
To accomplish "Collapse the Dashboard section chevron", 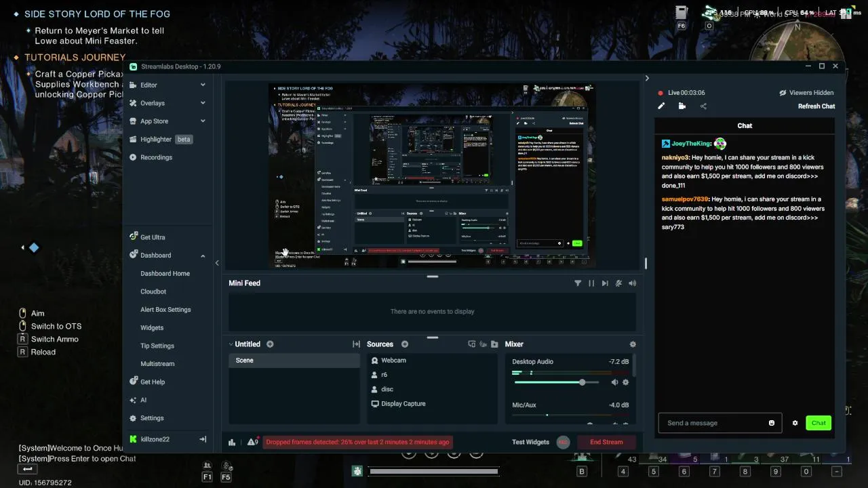I will (203, 256).
